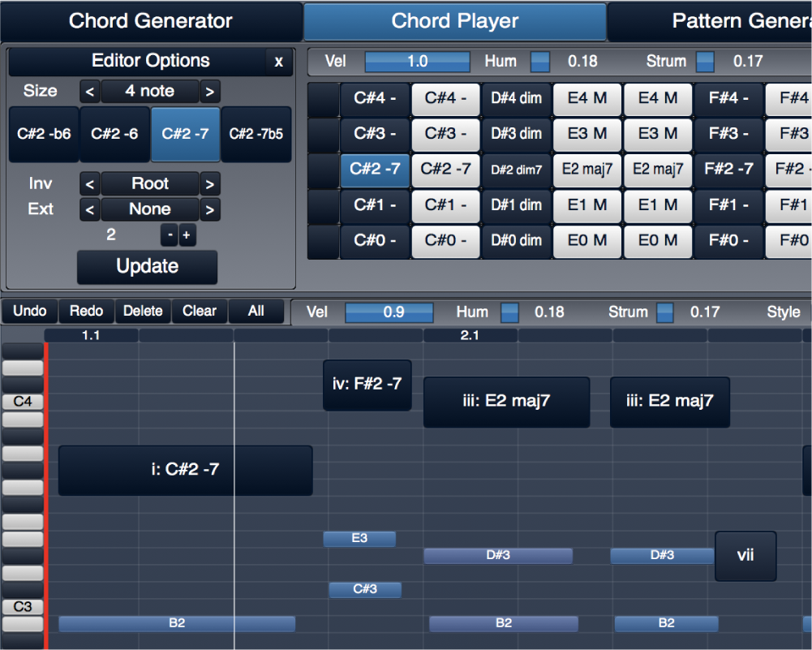Click the Root inversion field
Screen dimensions: 812x650
click(149, 184)
